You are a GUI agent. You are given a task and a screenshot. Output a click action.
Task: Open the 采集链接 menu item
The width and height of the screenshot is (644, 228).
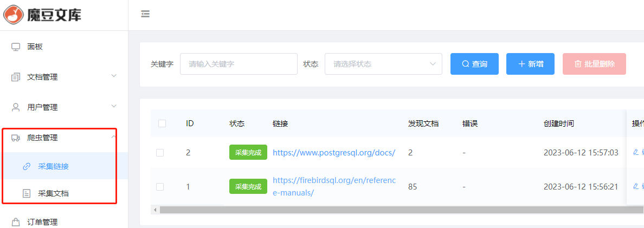pyautogui.click(x=53, y=166)
